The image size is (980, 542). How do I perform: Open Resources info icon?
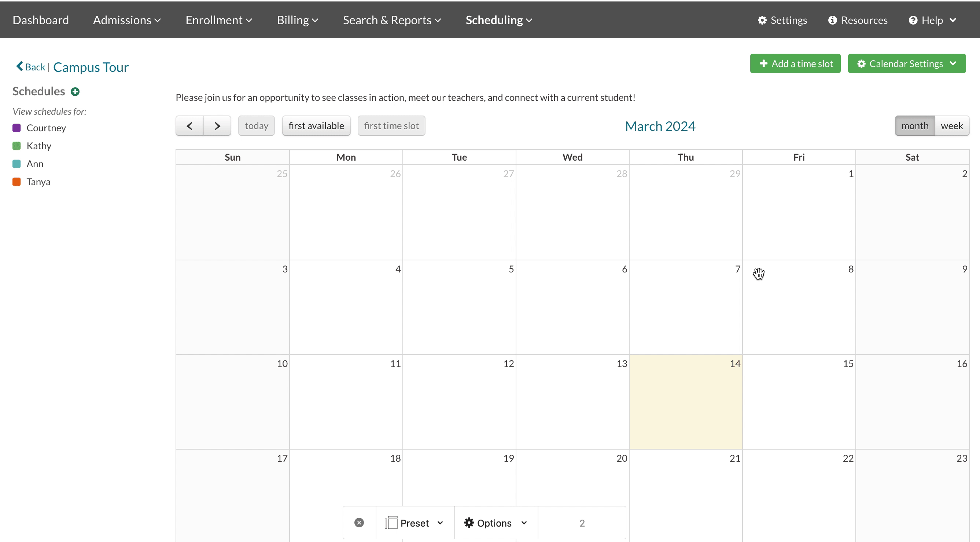tap(832, 20)
